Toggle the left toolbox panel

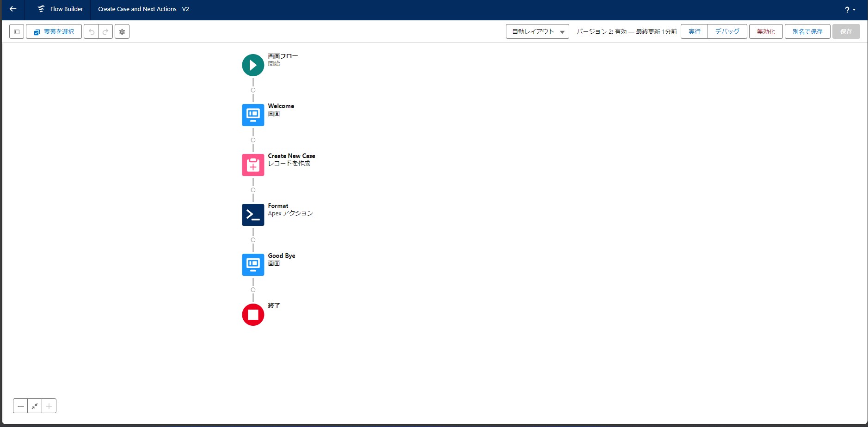(17, 31)
